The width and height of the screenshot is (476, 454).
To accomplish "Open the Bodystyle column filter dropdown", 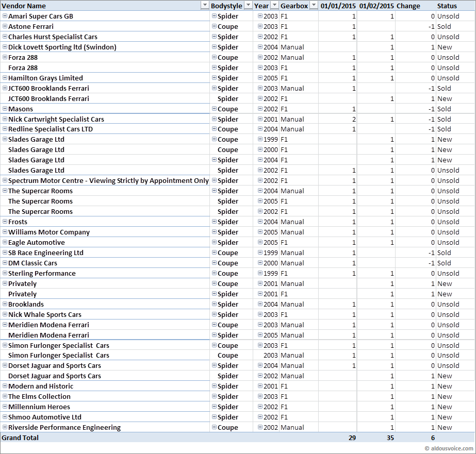I will [x=248, y=6].
